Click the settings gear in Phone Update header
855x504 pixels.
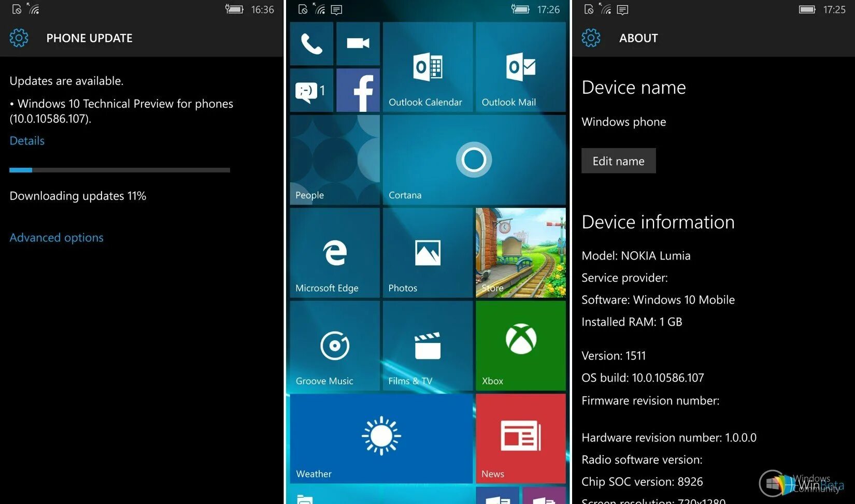19,38
